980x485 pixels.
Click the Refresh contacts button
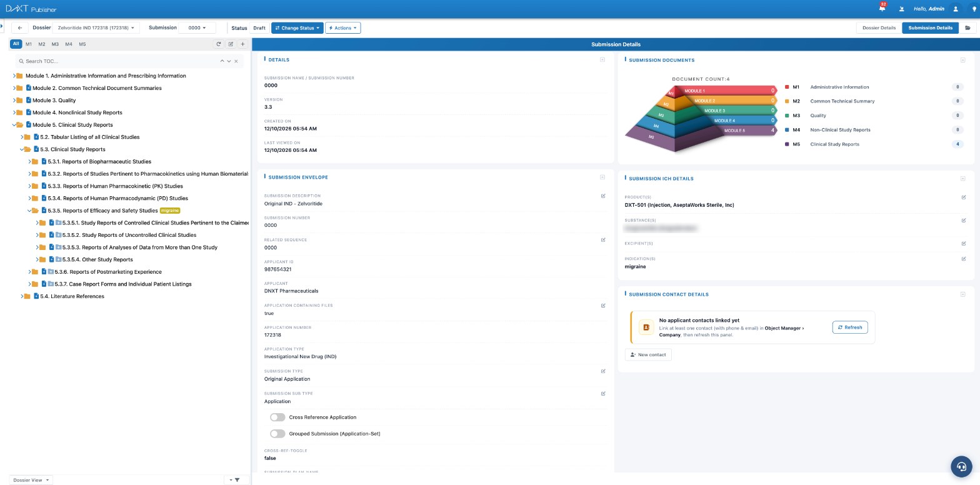850,327
